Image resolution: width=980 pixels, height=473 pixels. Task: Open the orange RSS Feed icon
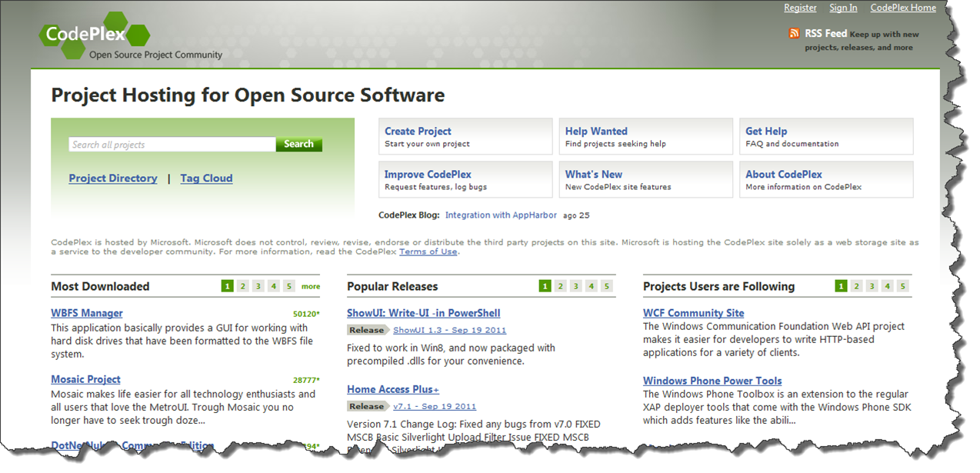[x=795, y=33]
